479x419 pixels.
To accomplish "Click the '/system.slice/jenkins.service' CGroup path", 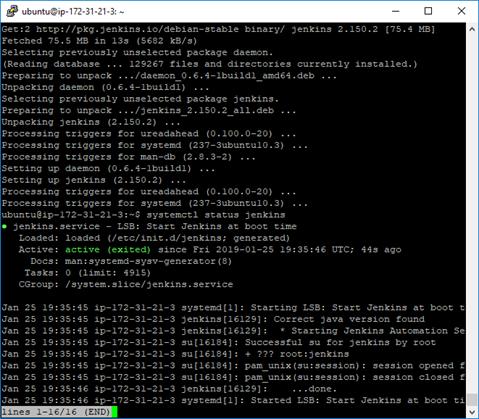I will coord(149,285).
